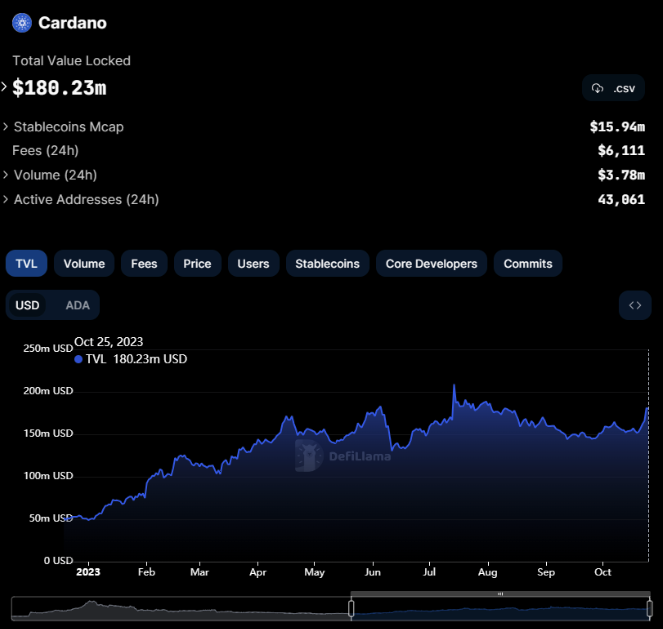Screen dimensions: 663x629
Task: Switch to the Users chart tab
Action: tap(253, 264)
